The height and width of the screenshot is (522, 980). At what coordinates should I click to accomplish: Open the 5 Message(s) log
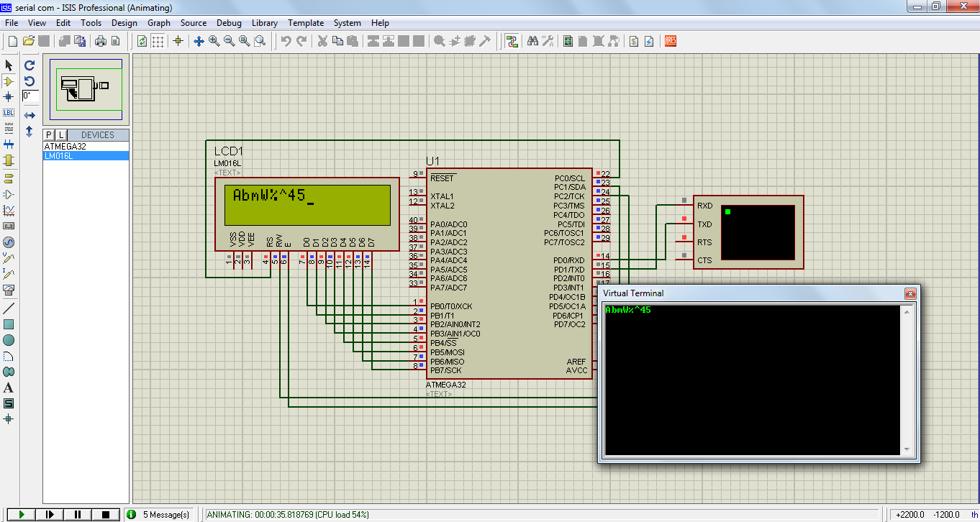160,514
